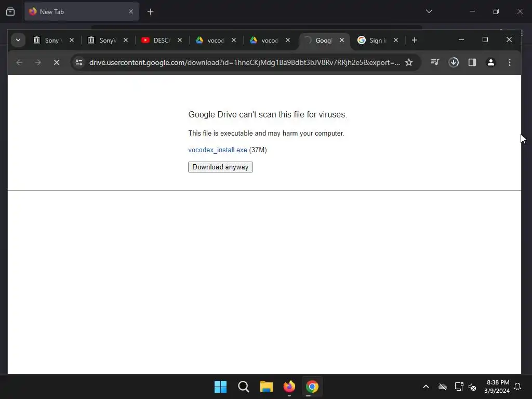Open Chrome media controls icon
The width and height of the screenshot is (532, 399).
(x=435, y=62)
